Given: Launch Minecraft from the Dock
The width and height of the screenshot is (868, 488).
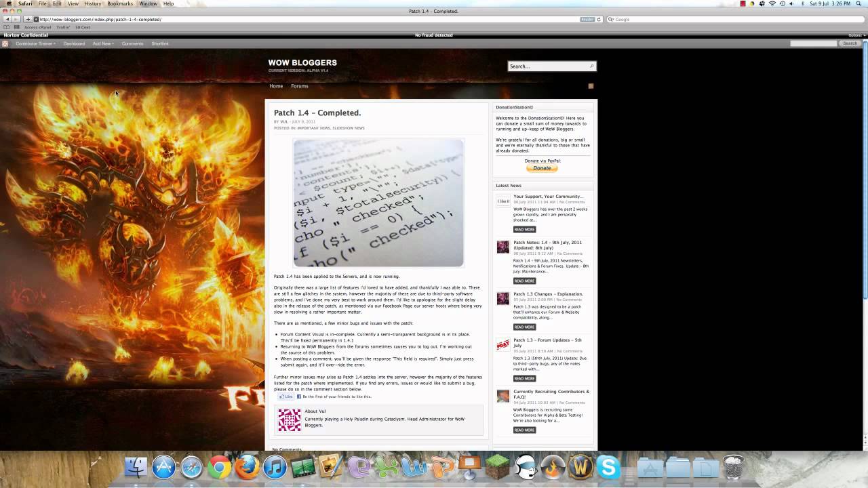Looking at the screenshot, I should pos(497,467).
